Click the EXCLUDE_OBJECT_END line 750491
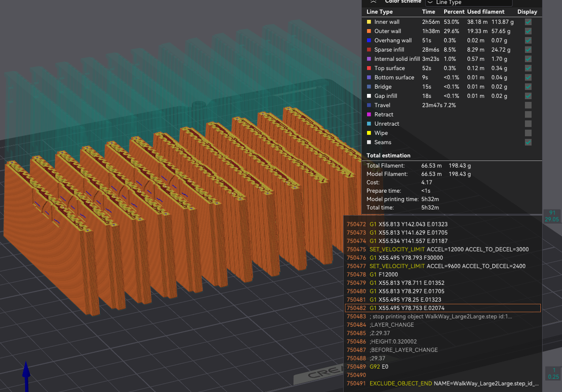Viewport: 562px width, 392px height. pyautogui.click(x=441, y=383)
